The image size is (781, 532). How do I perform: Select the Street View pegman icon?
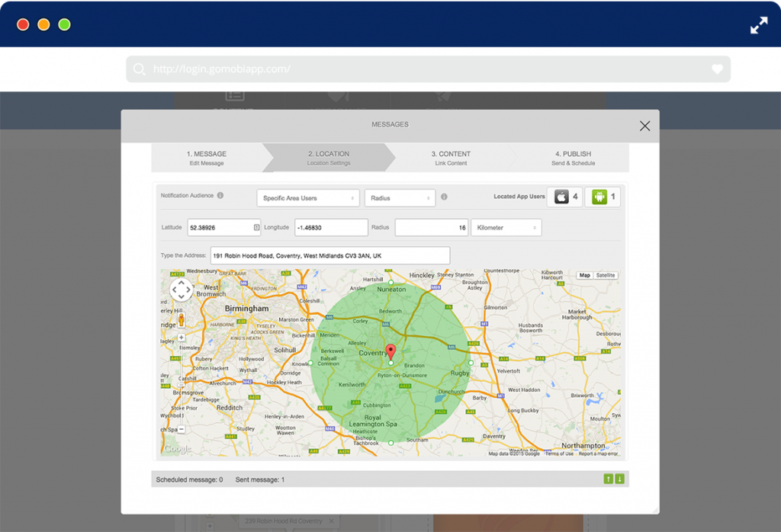coord(181,320)
